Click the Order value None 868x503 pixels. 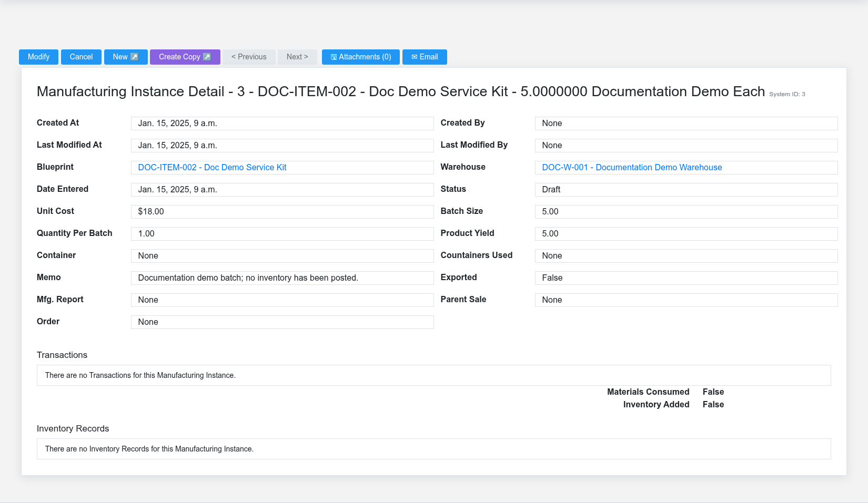(282, 322)
